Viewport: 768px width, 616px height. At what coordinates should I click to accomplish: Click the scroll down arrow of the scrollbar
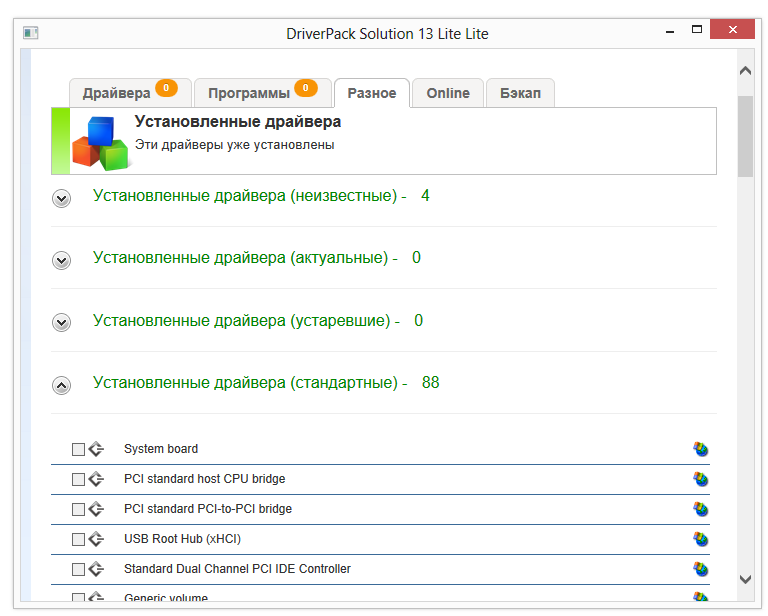click(x=745, y=579)
